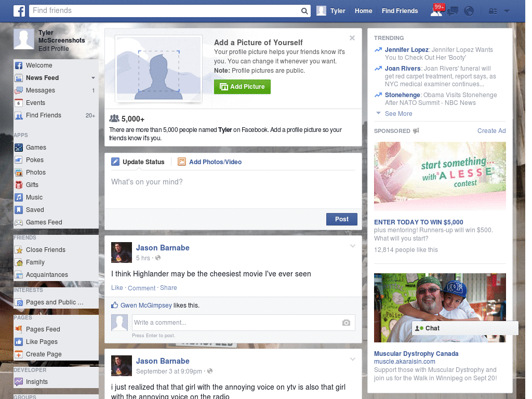This screenshot has width=532, height=399.
Task: Open Like Pages thumbs-up icon
Action: pos(19,342)
